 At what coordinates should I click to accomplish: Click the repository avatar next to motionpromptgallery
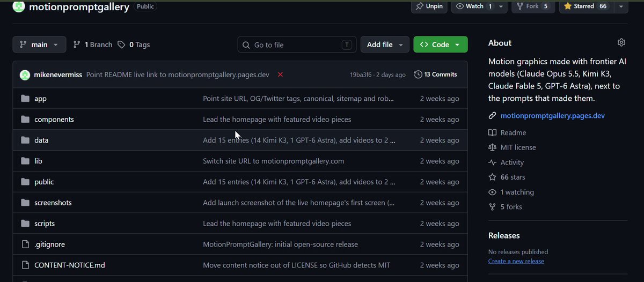tap(19, 6)
